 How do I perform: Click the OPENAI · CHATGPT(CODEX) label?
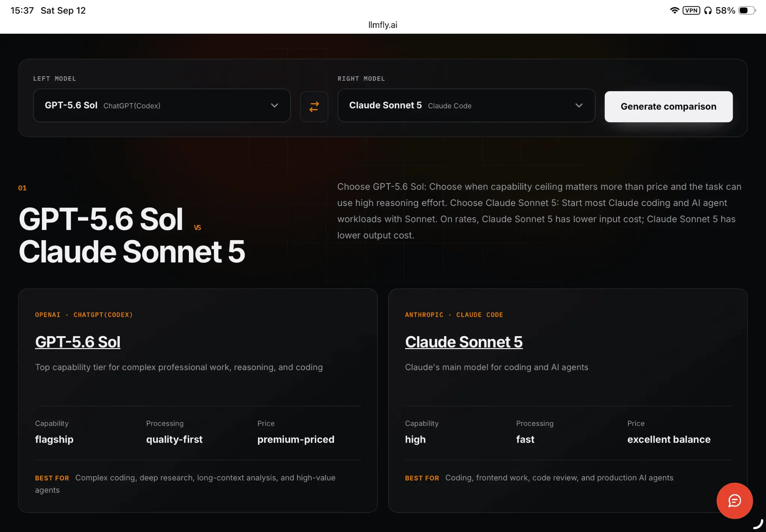point(84,315)
